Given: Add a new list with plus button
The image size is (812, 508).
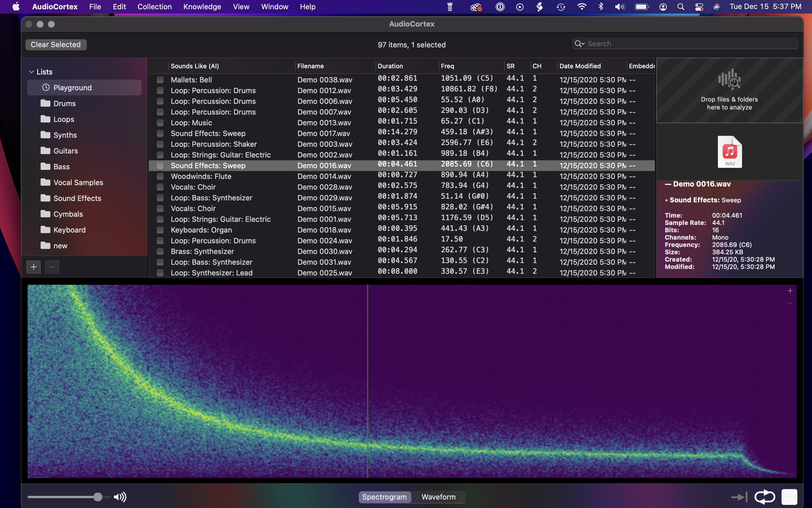Looking at the screenshot, I should pos(33,267).
